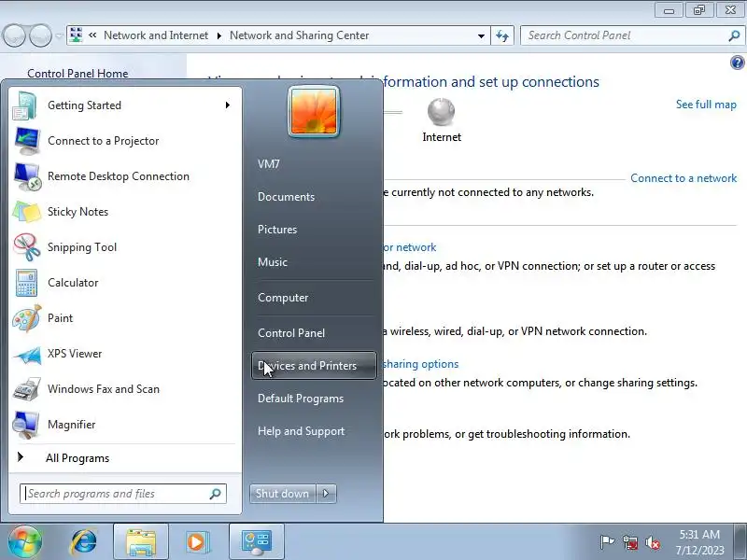Viewport: 747px width, 560px height.
Task: Open VM7 user folder
Action: (x=269, y=164)
